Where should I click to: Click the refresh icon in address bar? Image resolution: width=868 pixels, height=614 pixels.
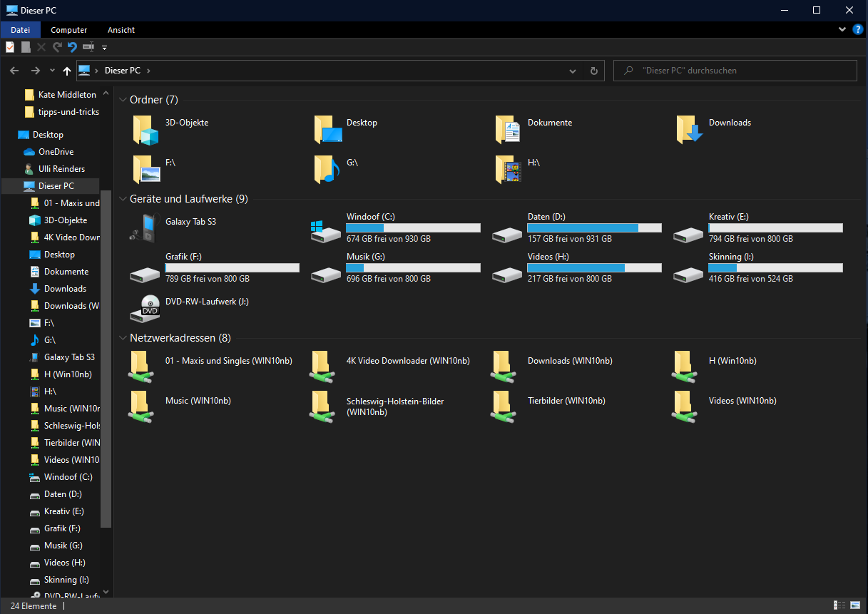pos(593,71)
